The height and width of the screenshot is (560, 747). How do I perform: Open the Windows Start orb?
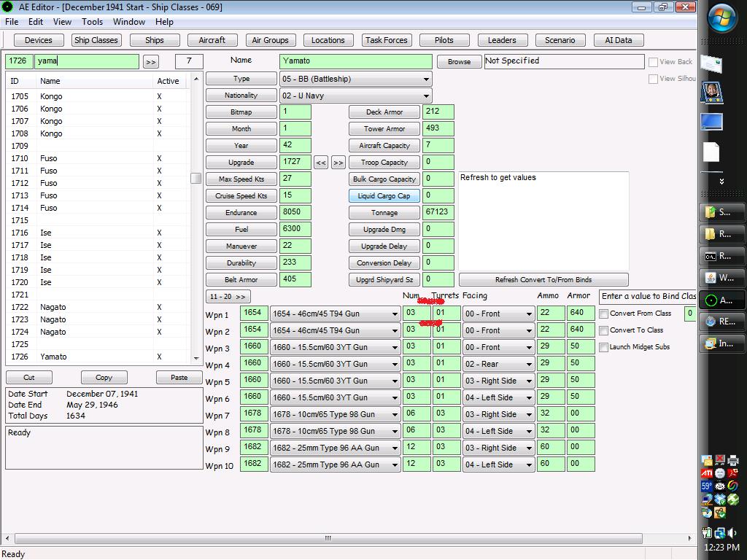coord(721,18)
